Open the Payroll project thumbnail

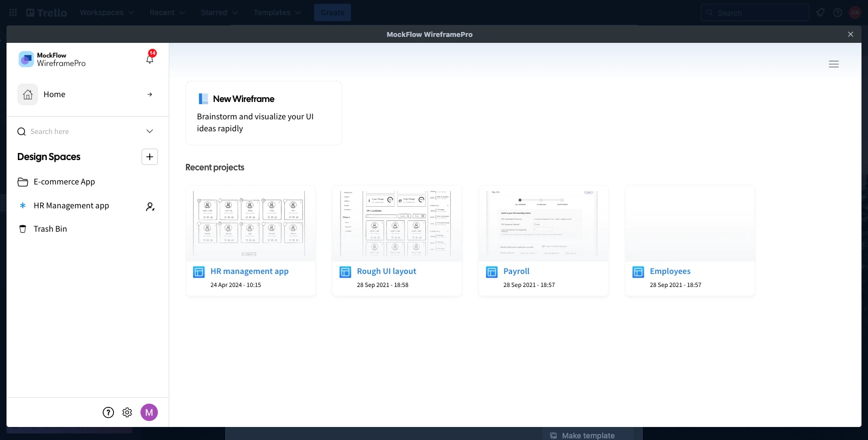pyautogui.click(x=544, y=224)
